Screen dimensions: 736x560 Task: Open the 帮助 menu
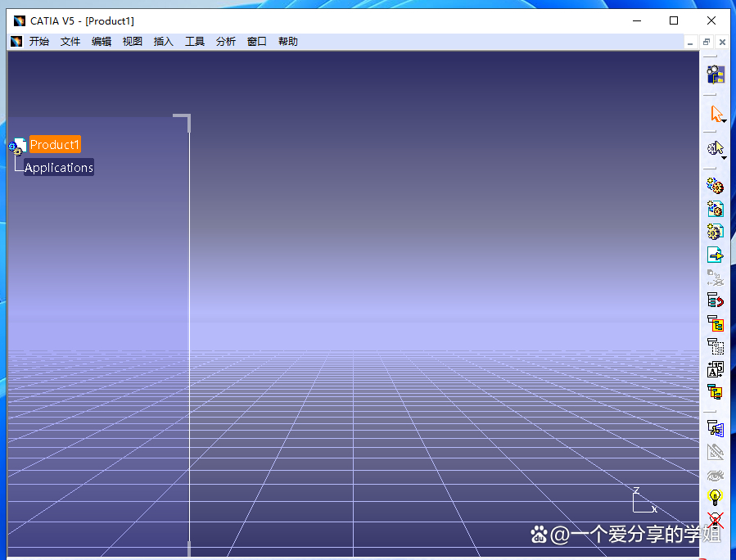(287, 41)
